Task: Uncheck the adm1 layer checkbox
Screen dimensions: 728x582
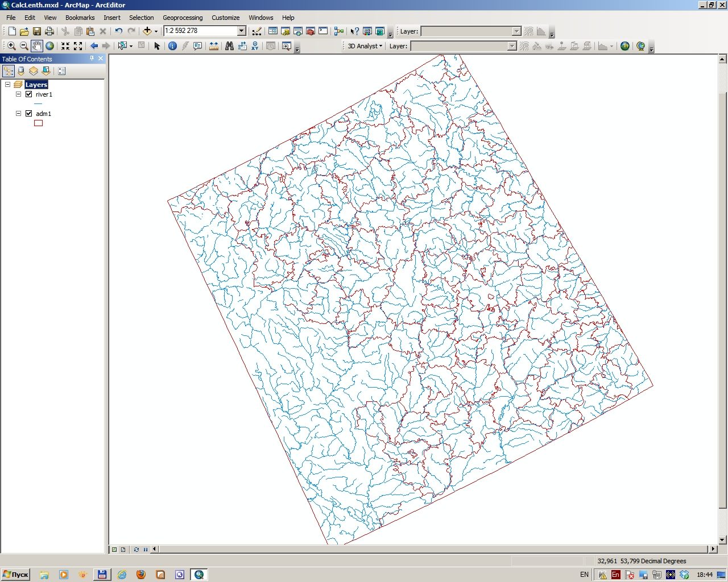Action: click(x=28, y=114)
